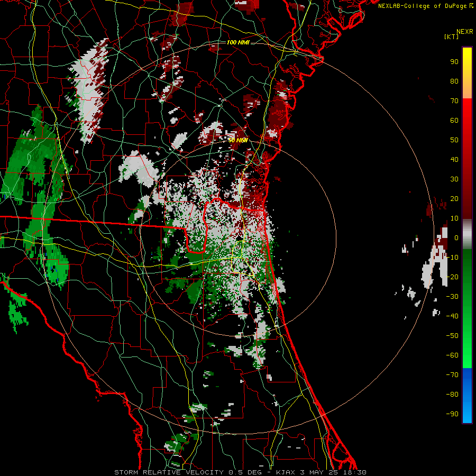Click the 70 value on velocity scale
The width and height of the screenshot is (476, 476).
[x=454, y=101]
